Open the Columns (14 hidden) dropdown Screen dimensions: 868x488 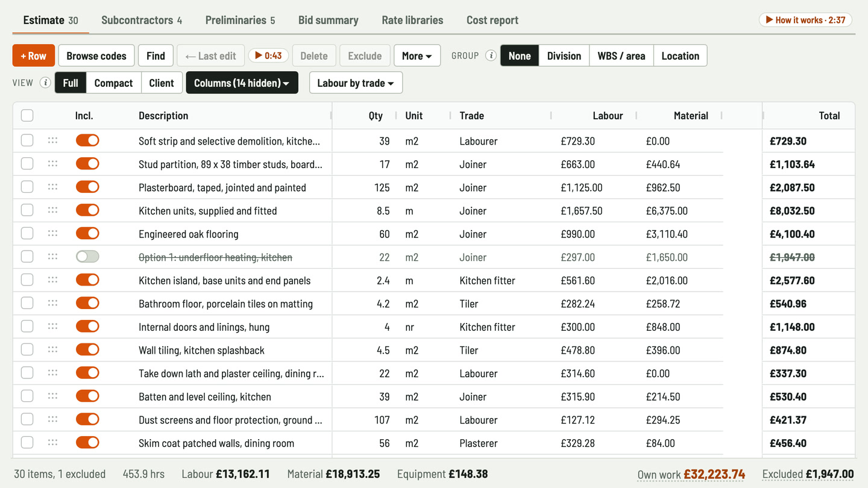pos(242,83)
